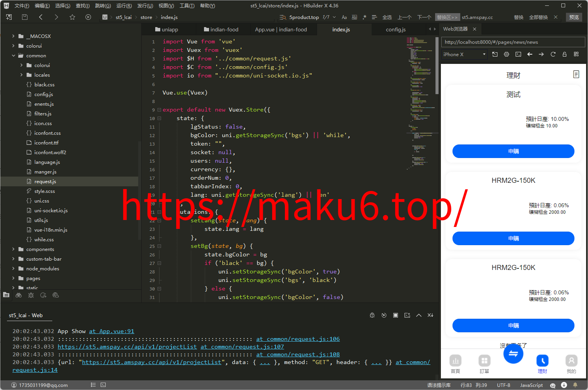Collapse the common folder
Image resolution: width=588 pixels, height=390 pixels.
pyautogui.click(x=14, y=55)
